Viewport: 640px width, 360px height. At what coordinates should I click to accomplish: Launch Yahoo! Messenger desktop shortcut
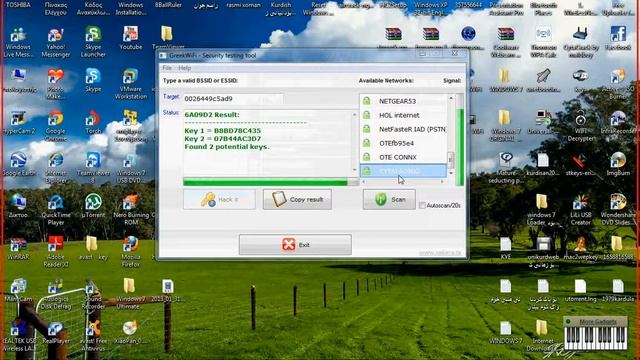tap(56, 42)
